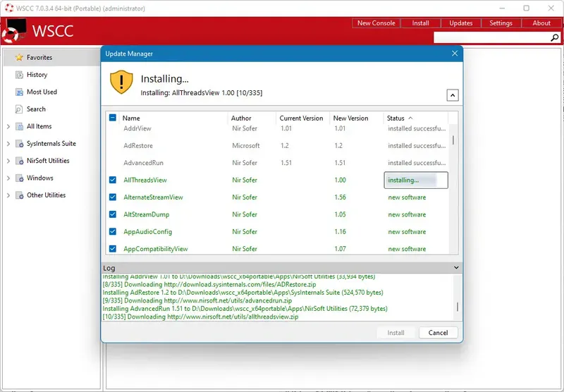Open the New Console menu

[376, 23]
